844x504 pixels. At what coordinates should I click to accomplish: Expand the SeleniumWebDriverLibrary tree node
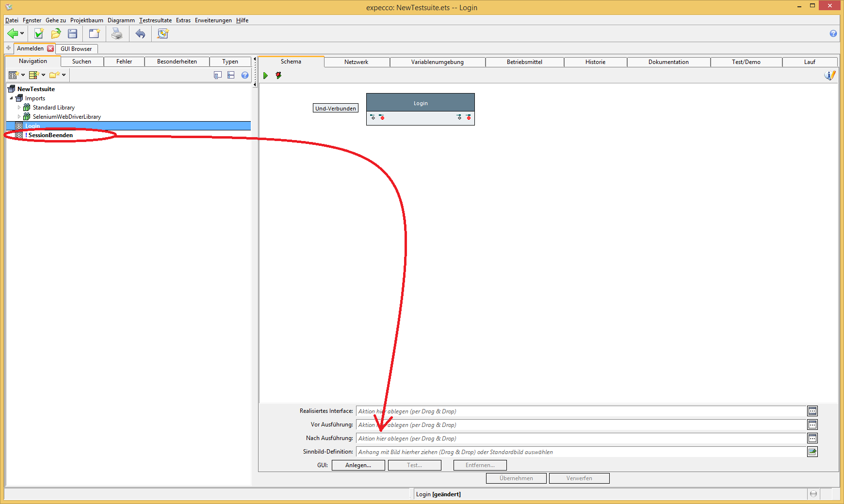point(19,117)
